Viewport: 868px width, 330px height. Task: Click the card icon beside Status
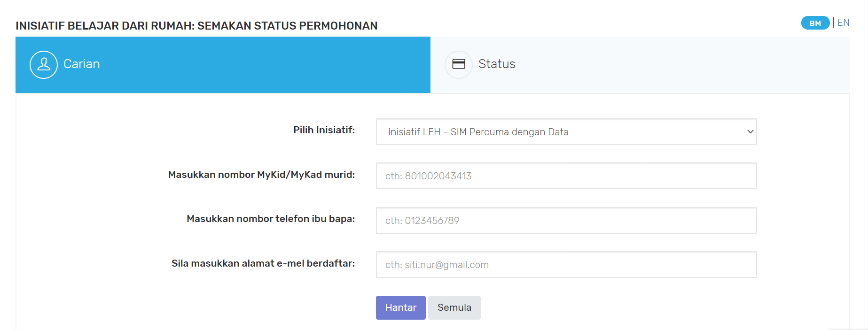459,64
